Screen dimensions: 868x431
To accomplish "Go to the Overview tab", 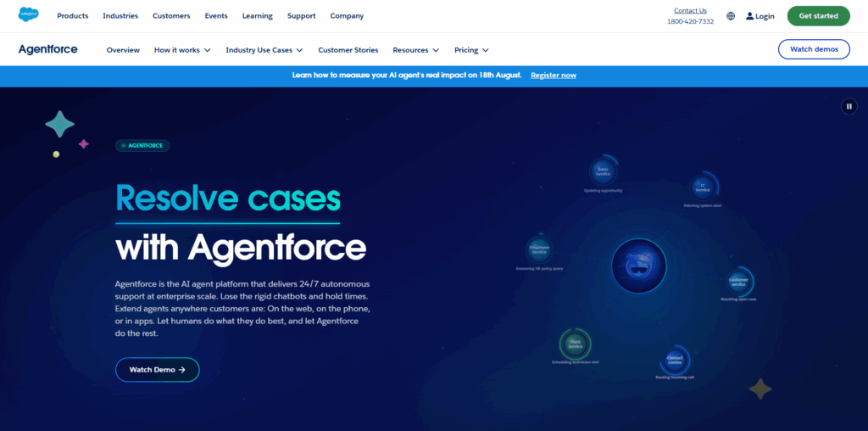I will point(123,50).
